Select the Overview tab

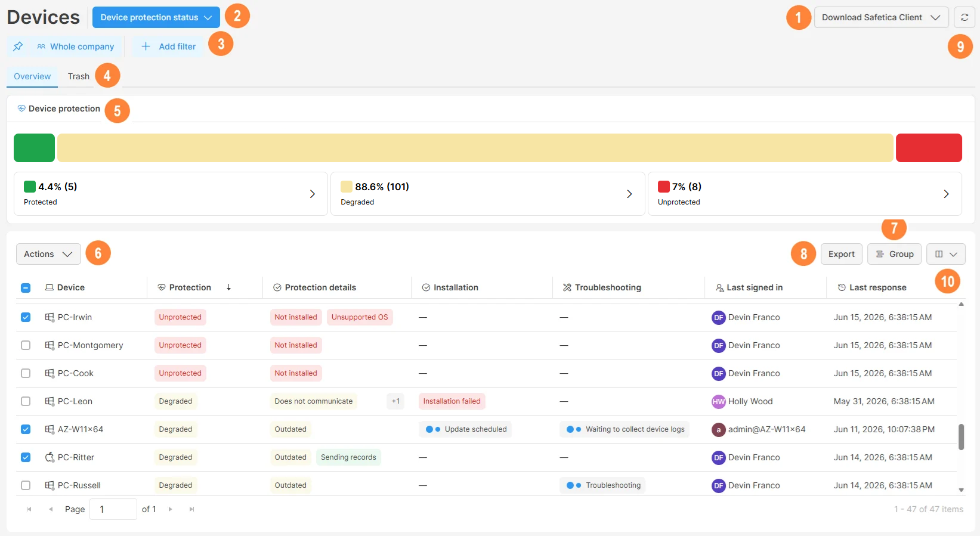32,76
